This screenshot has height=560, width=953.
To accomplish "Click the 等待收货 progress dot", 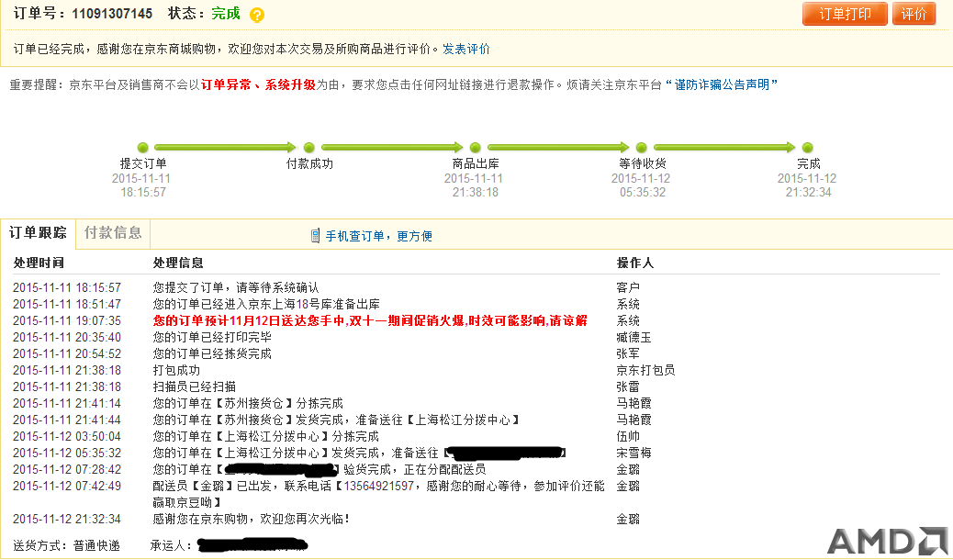I will coord(641,148).
